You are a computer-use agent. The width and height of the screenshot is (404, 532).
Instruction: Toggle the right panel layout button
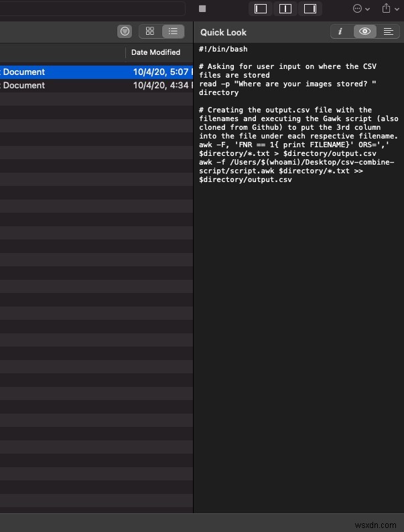click(x=310, y=9)
